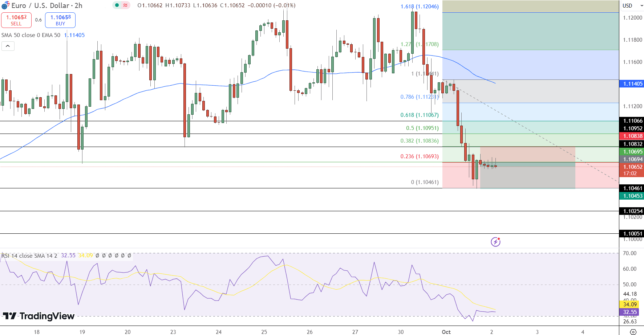
Task: Click the 0 (1.10461) Fibonacci label
Action: tap(425, 182)
